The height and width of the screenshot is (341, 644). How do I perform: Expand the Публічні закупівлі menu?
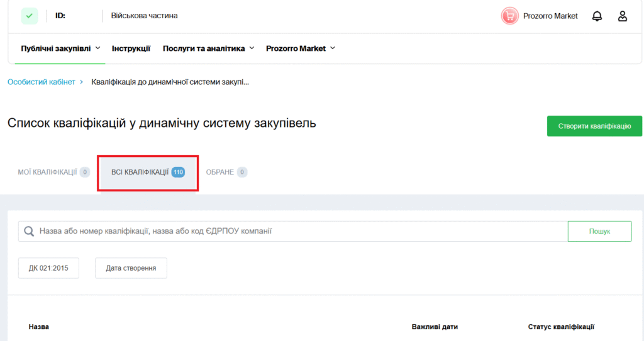[x=60, y=48]
